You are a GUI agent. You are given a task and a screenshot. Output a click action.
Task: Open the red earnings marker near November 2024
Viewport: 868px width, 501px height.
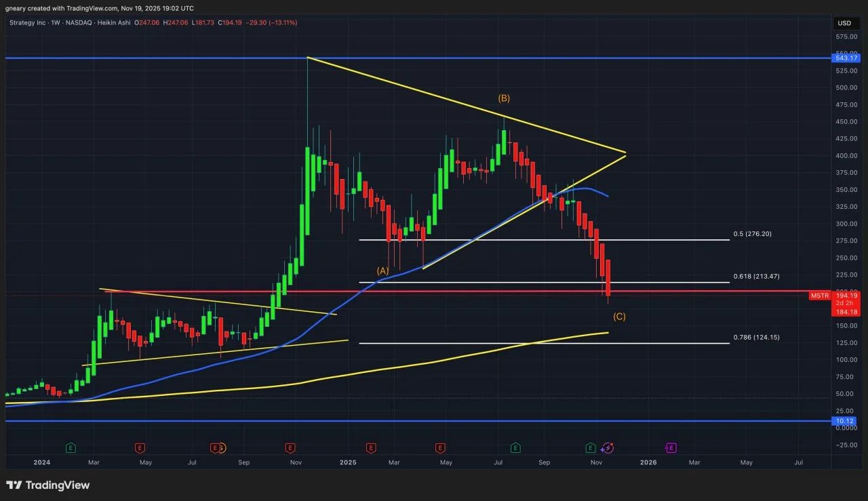pos(290,447)
